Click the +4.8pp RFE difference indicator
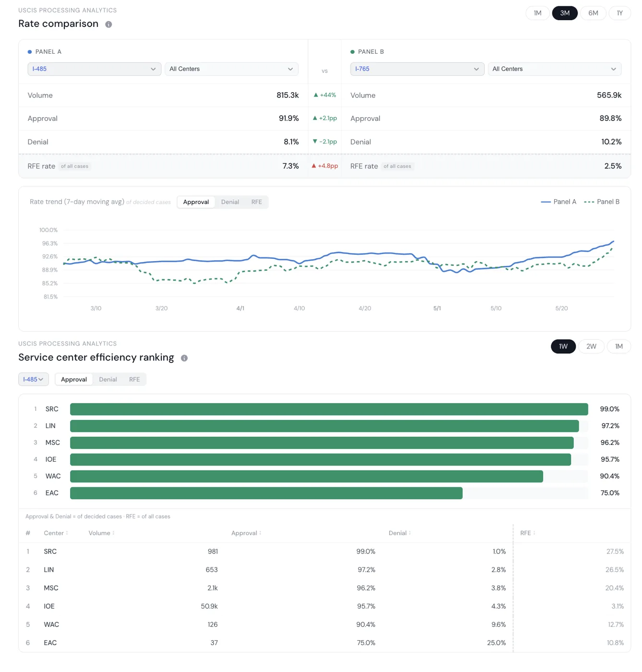 tap(325, 166)
